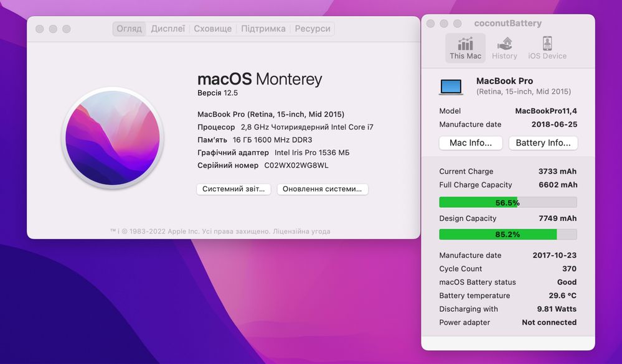Click the 7749 mAh design capacity value
This screenshot has height=364, width=622.
point(558,218)
